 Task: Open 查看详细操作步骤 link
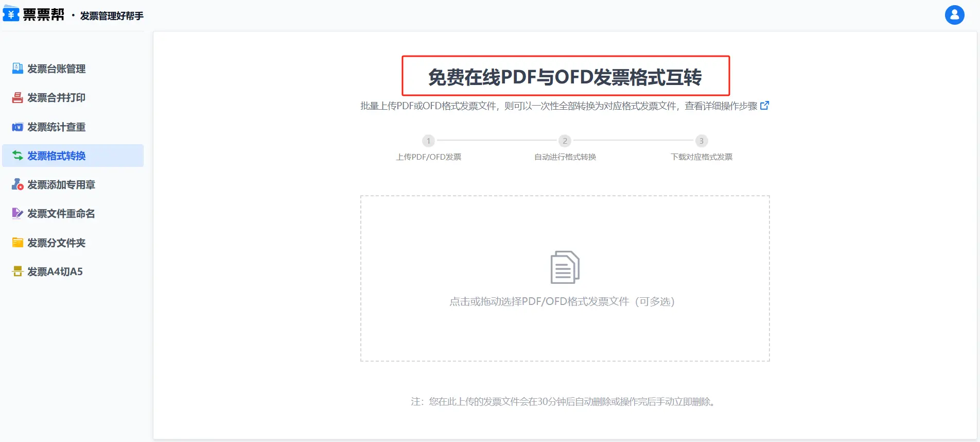[x=721, y=106]
